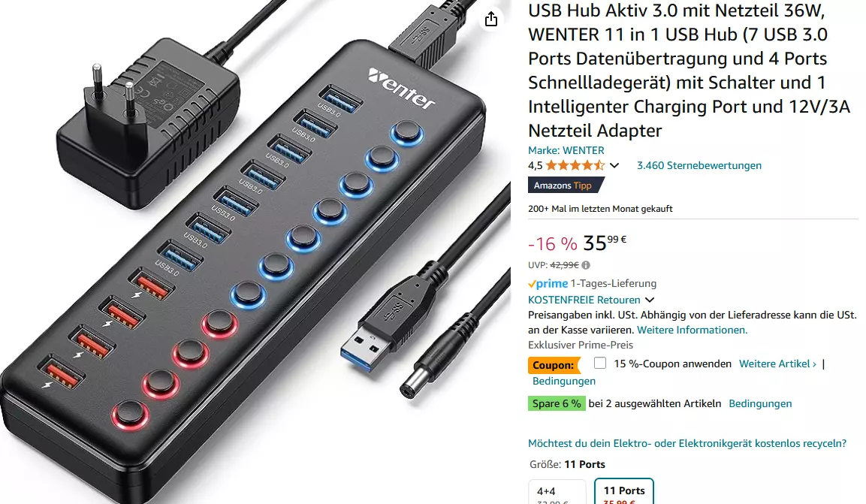Click the star rating icons
Viewport: 866px width, 504px height.
pyautogui.click(x=575, y=165)
